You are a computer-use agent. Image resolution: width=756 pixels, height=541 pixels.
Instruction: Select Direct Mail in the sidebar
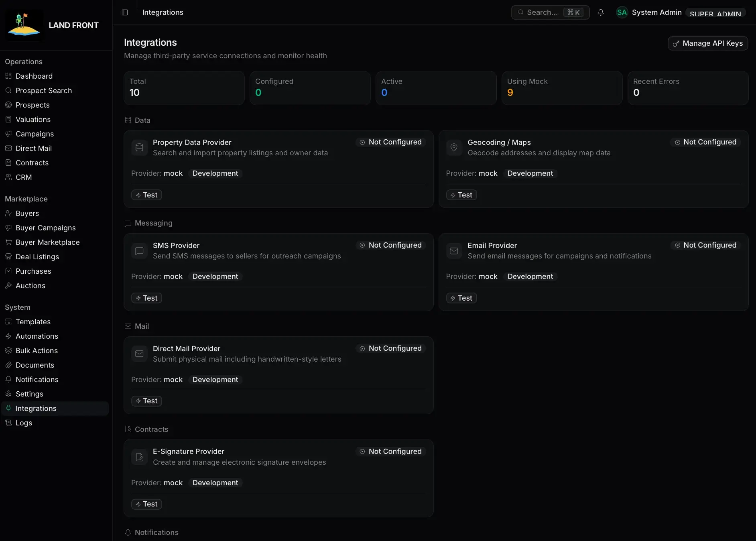pyautogui.click(x=55, y=148)
